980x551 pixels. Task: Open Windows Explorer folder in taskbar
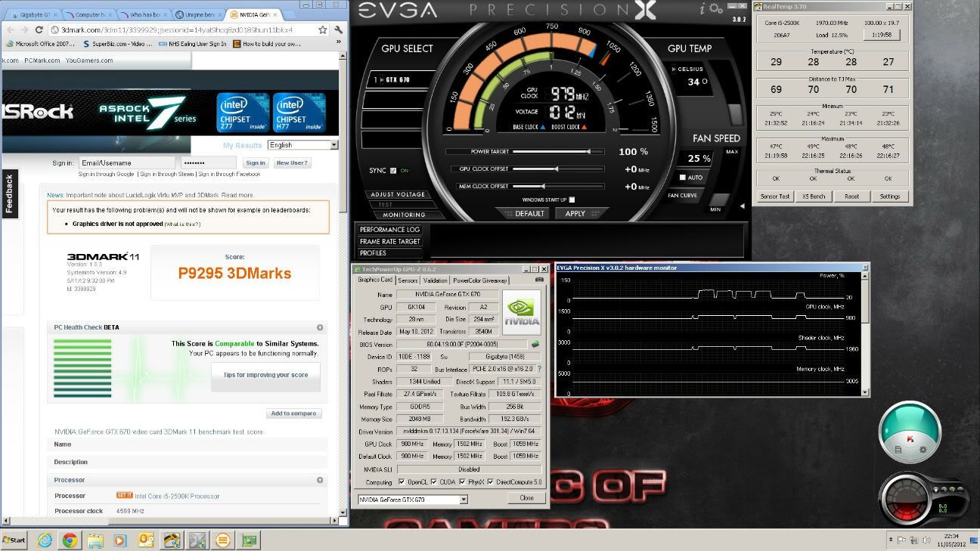95,540
